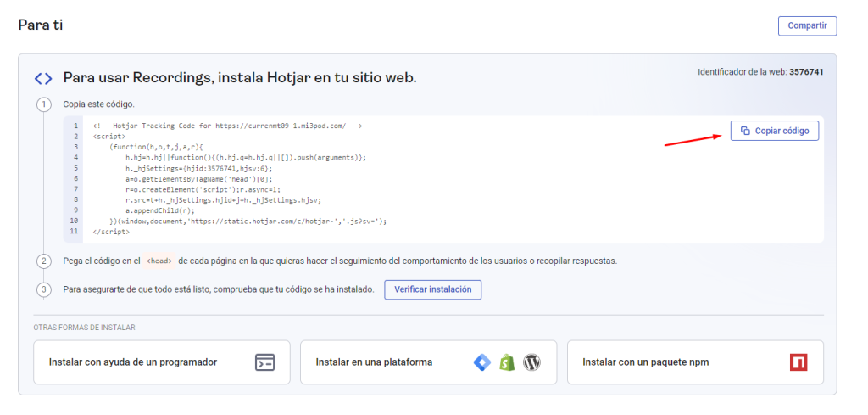The width and height of the screenshot is (868, 415).
Task: Click the Copiar código button
Action: coord(775,131)
